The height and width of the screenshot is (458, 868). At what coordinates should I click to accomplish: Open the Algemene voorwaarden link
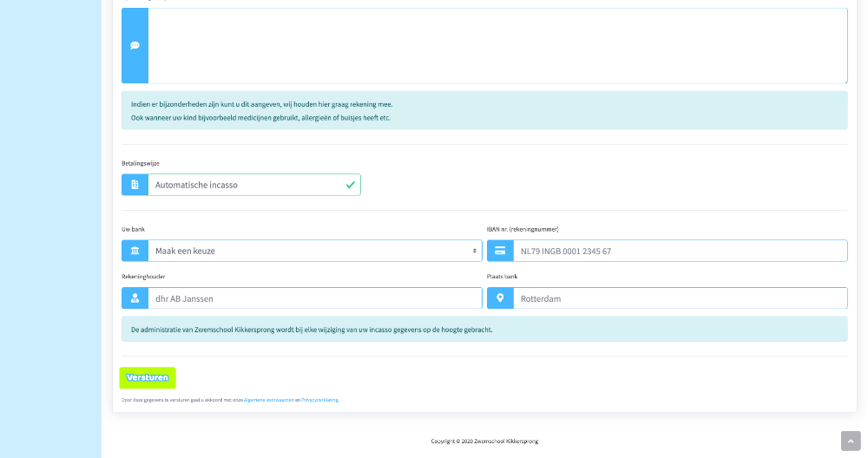pos(269,400)
